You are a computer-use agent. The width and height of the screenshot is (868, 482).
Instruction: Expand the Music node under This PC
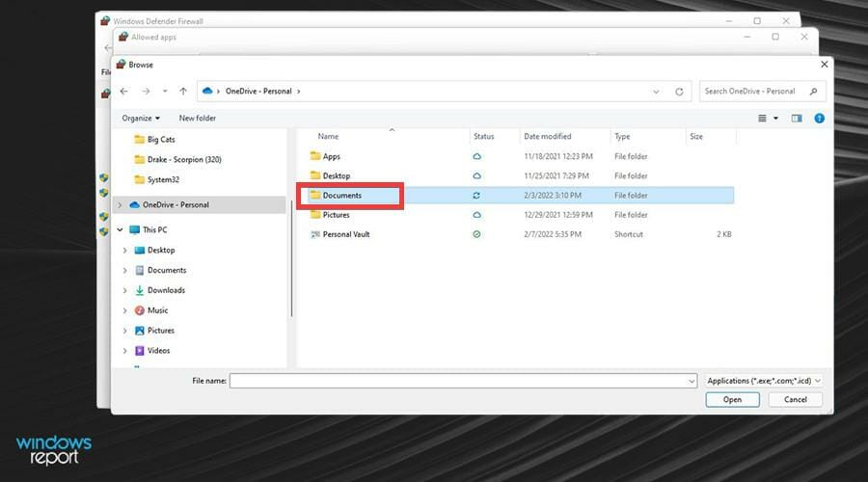[125, 310]
